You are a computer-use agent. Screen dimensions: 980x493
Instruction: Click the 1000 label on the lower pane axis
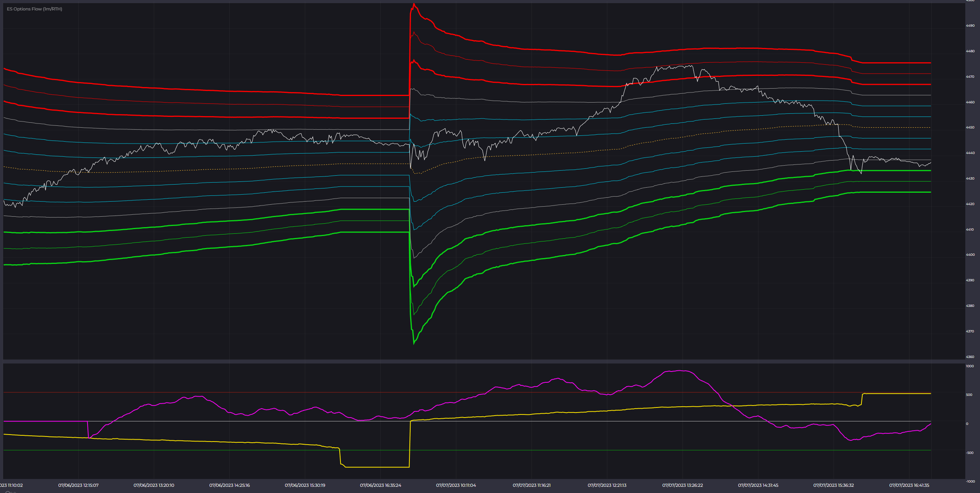tap(970, 366)
